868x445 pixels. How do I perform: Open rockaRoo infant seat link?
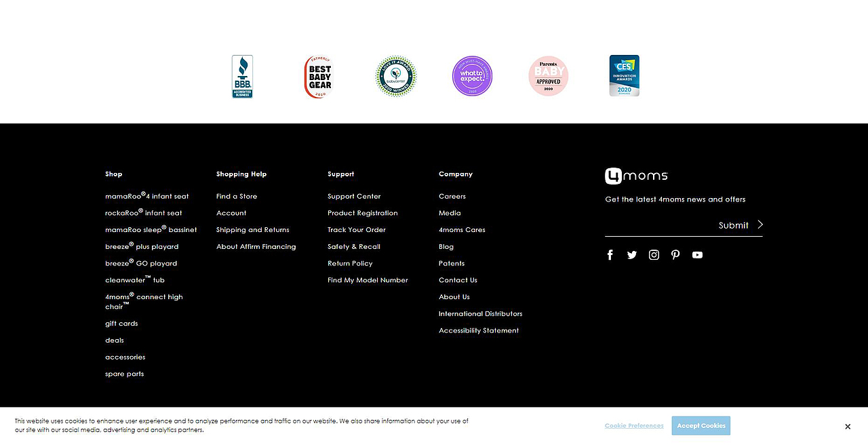(144, 212)
